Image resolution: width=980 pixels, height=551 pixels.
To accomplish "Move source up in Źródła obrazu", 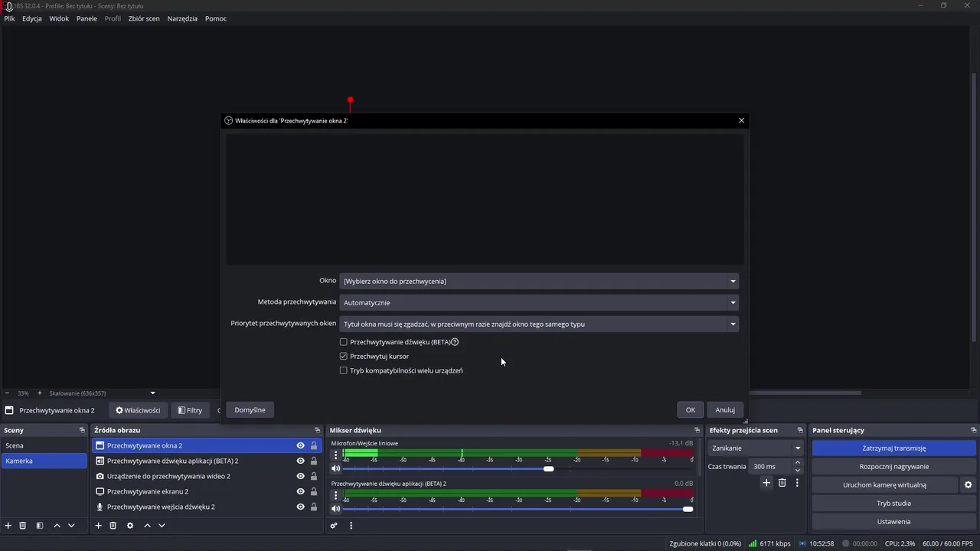I will pos(147,526).
